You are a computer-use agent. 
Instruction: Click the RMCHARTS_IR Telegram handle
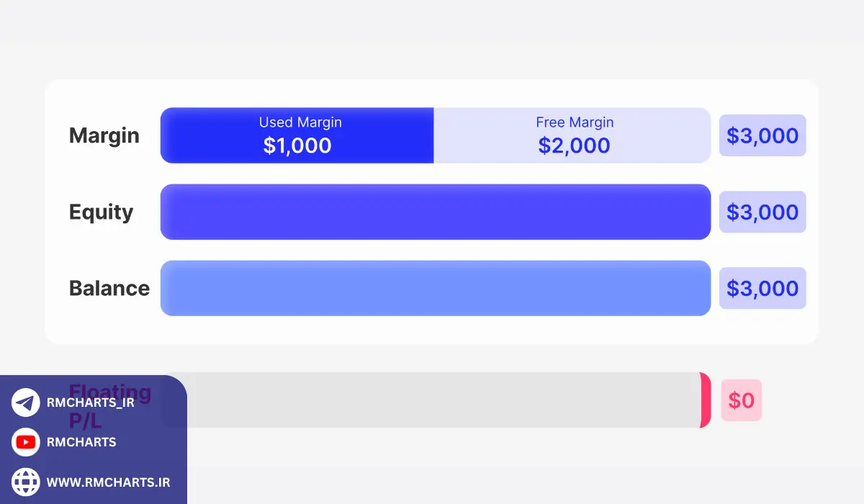[90, 402]
